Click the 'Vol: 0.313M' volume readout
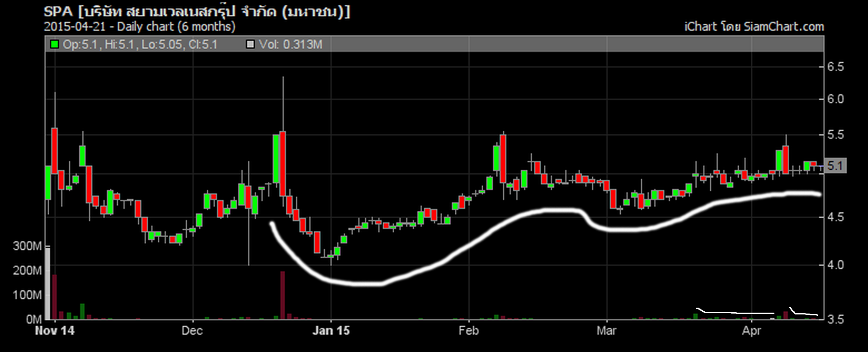 coord(291,44)
